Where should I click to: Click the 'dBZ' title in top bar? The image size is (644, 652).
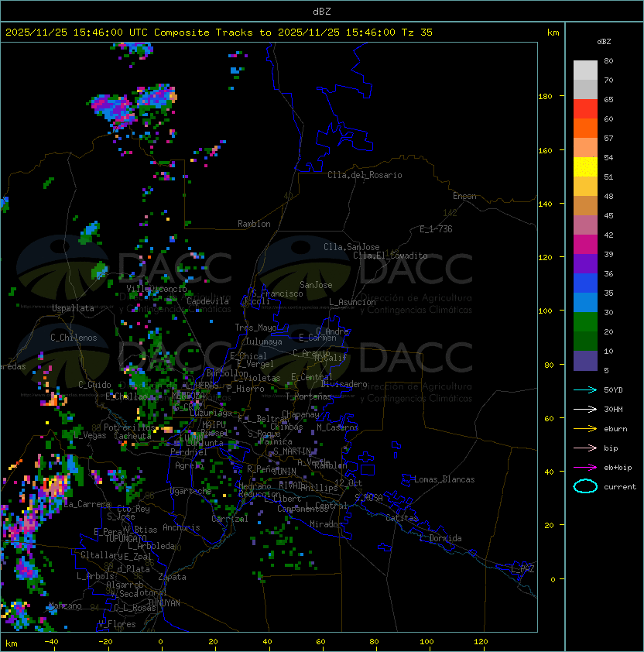(322, 11)
